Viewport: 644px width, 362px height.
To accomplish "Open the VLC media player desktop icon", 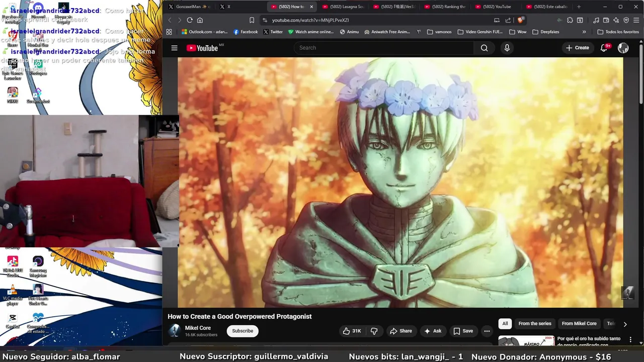I will (x=13, y=295).
